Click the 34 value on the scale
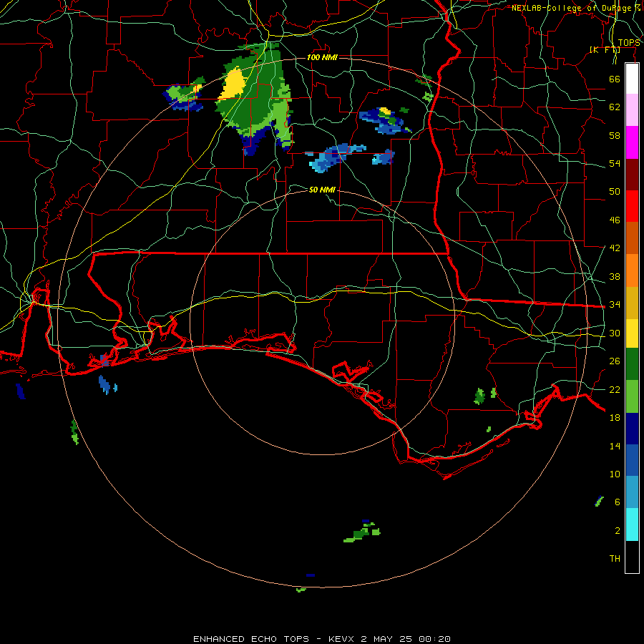The width and height of the screenshot is (644, 644). coord(615,305)
